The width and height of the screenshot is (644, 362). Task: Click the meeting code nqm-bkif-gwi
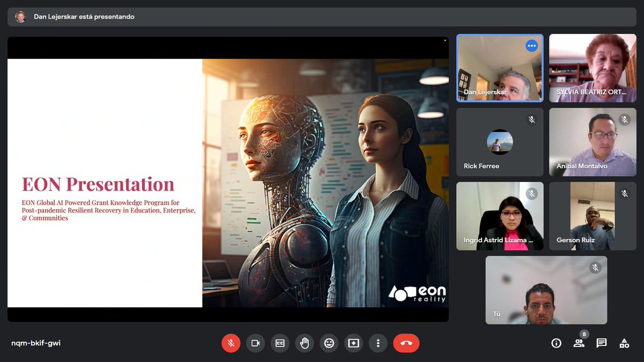(36, 343)
